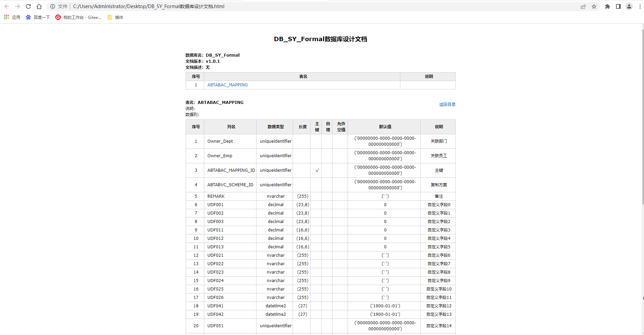Click the uniqueidentifier type for Owner_Dept
This screenshot has width=644, height=335.
point(276,141)
